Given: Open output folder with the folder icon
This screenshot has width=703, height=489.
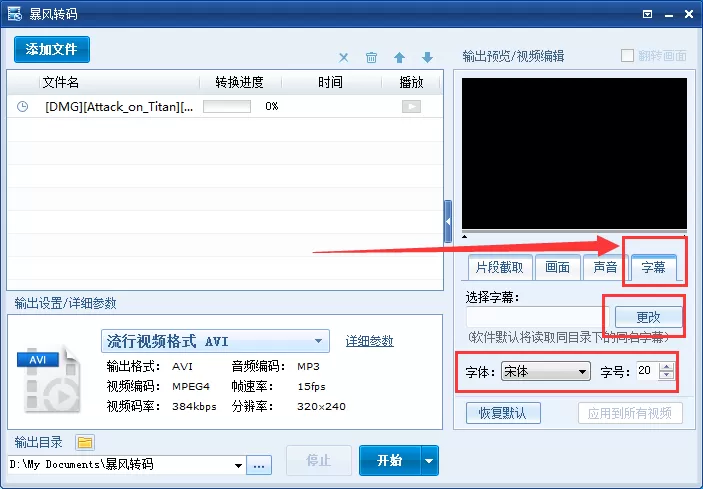Looking at the screenshot, I should 85,443.
